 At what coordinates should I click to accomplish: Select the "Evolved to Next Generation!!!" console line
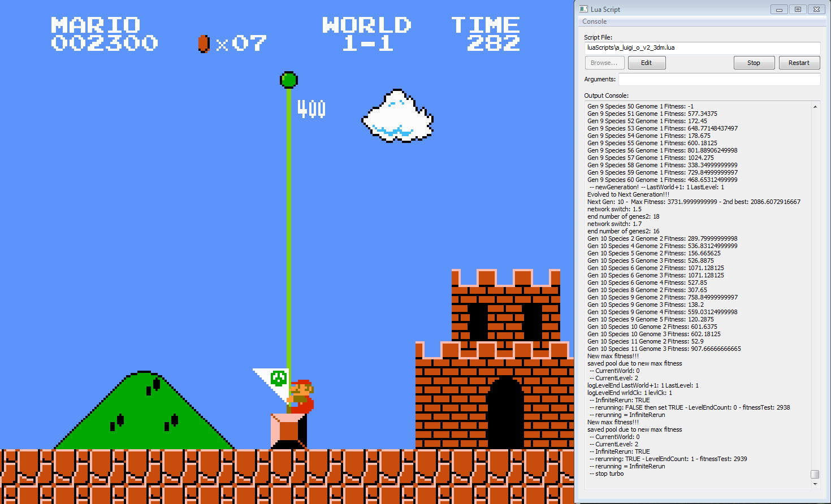628,194
